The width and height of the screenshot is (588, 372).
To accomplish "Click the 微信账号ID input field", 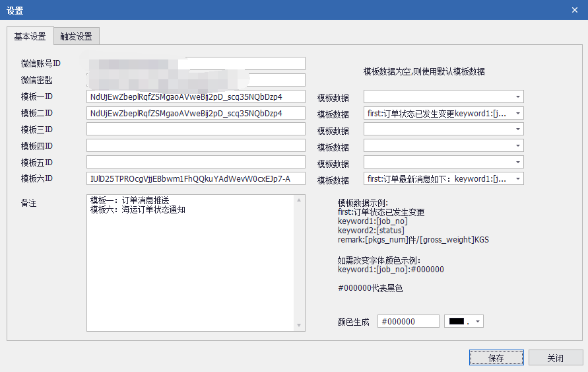I will pyautogui.click(x=195, y=63).
